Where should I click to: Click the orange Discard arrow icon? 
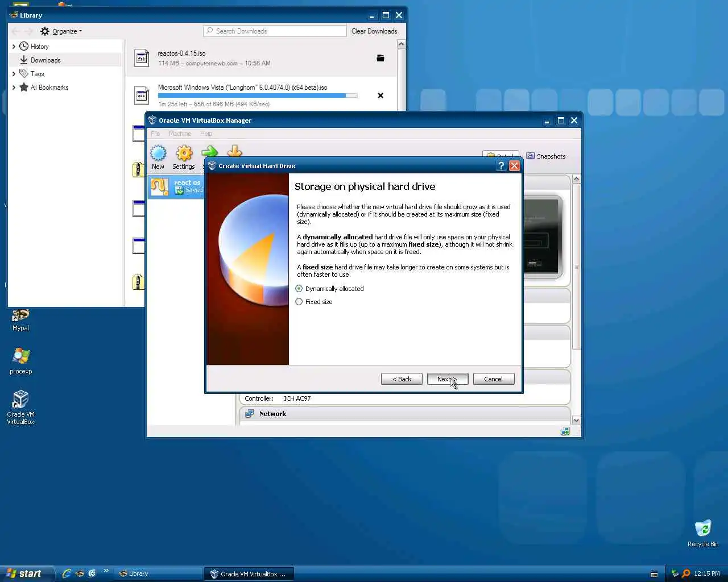click(234, 151)
